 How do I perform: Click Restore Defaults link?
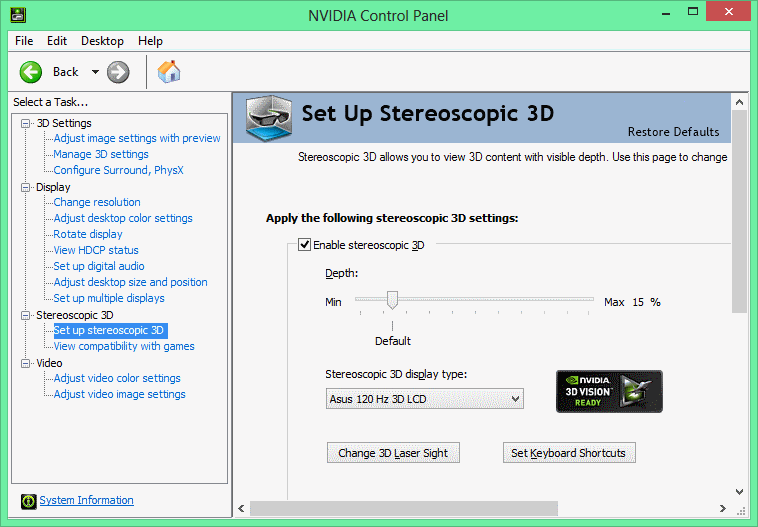(x=673, y=132)
